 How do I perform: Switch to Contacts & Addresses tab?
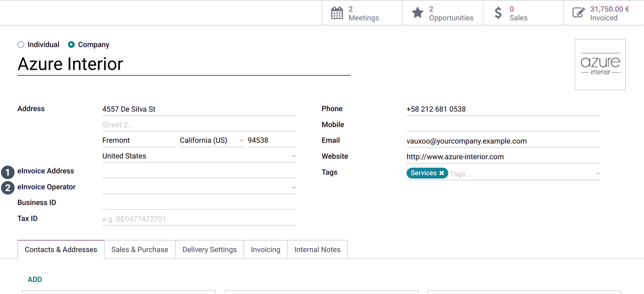(61, 250)
